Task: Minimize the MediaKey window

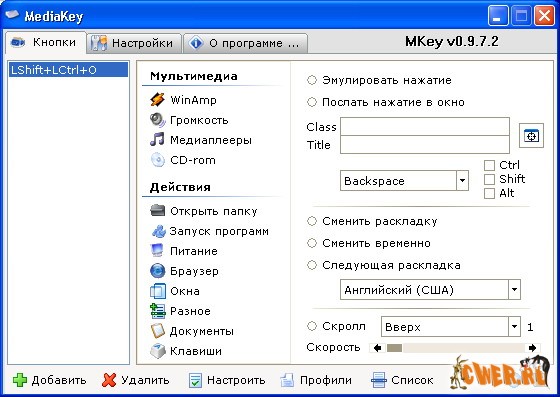Action: [498, 16]
